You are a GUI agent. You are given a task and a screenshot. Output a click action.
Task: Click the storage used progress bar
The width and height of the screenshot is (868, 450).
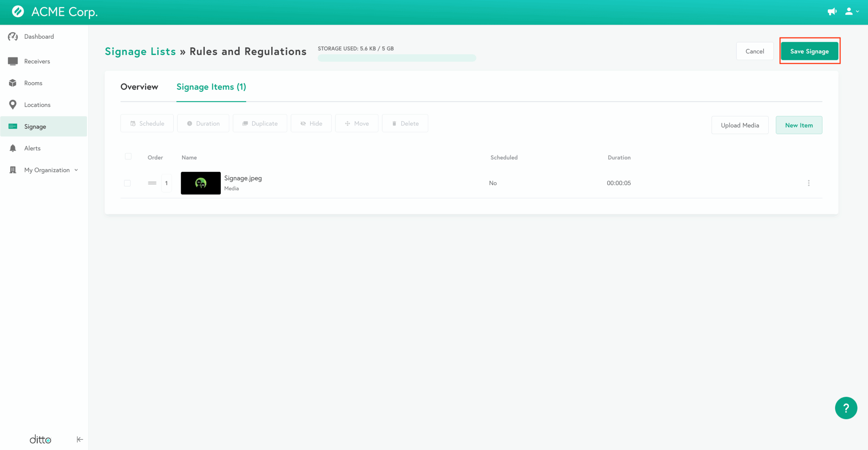pyautogui.click(x=397, y=58)
